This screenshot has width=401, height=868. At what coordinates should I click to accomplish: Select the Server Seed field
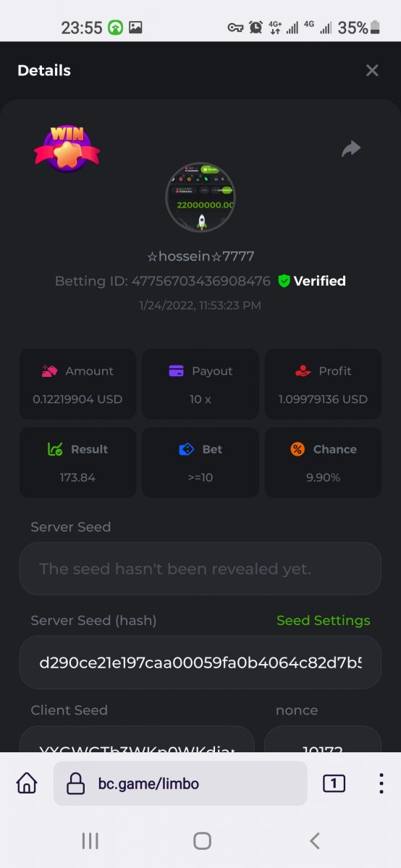coord(200,569)
